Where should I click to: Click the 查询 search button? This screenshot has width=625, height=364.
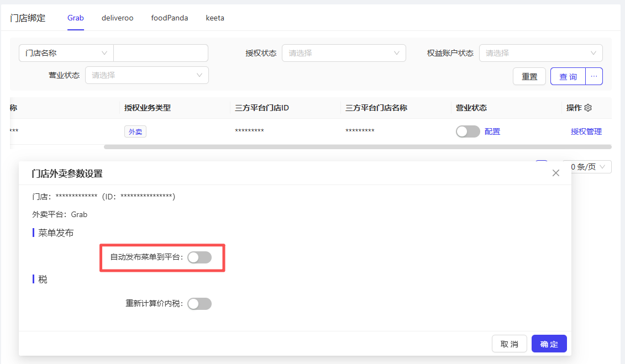coord(568,76)
